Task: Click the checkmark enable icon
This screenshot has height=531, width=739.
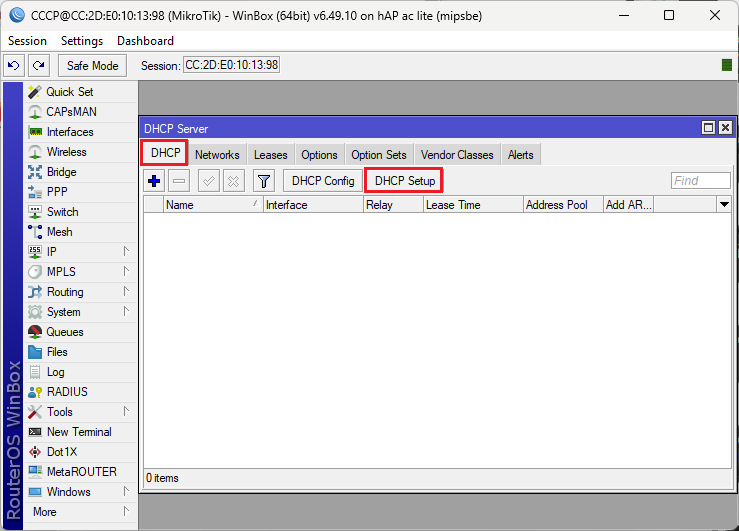Action: coord(209,181)
